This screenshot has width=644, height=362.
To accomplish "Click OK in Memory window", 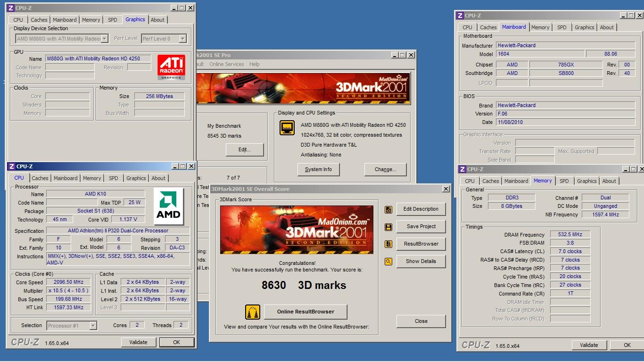I will click(x=627, y=346).
